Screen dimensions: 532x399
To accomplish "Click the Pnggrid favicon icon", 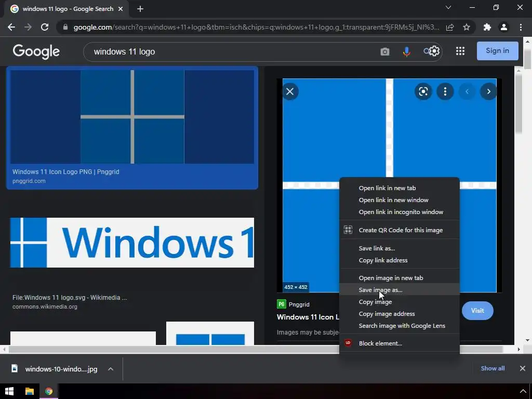I will [281, 304].
